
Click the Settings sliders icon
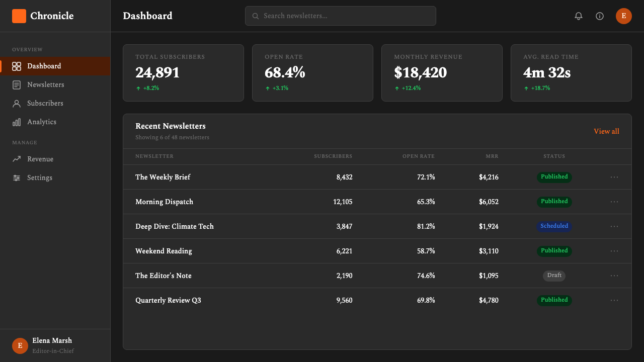[17, 178]
